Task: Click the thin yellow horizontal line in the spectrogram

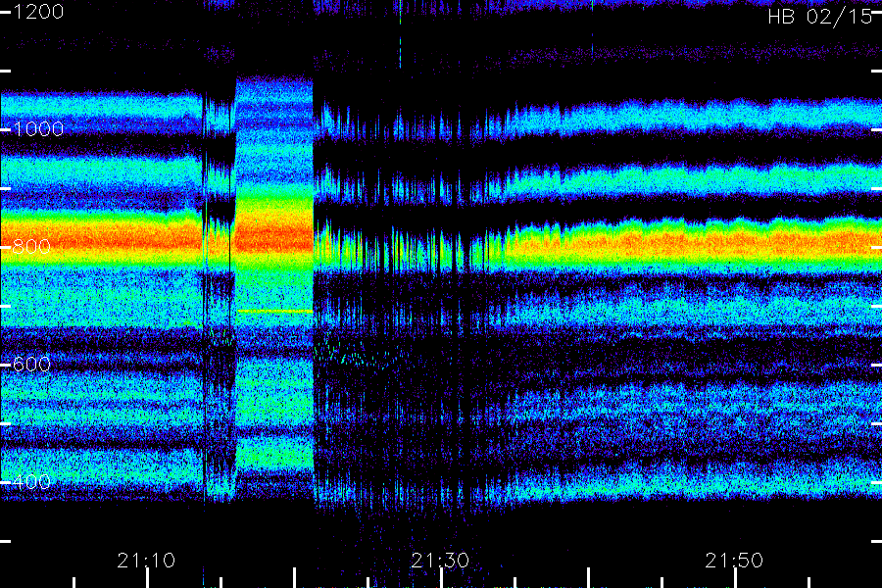Action: click(275, 311)
